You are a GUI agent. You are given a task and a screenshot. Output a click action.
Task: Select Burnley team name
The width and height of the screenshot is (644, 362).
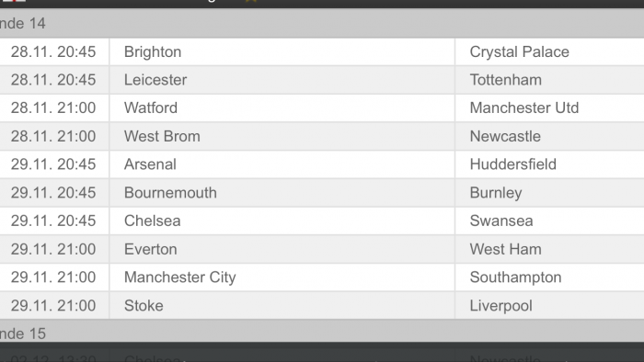click(x=496, y=193)
